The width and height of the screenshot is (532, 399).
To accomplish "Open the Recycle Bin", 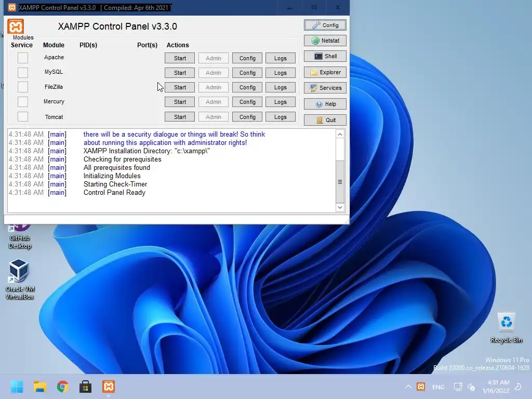I will [x=506, y=328].
